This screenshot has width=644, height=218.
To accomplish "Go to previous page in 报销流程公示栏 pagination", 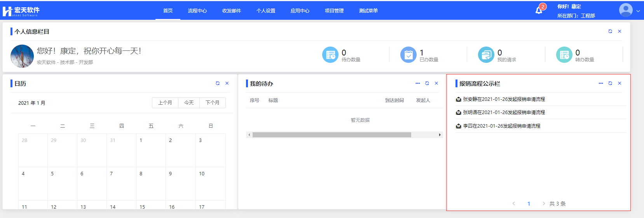I will pyautogui.click(x=514, y=204).
